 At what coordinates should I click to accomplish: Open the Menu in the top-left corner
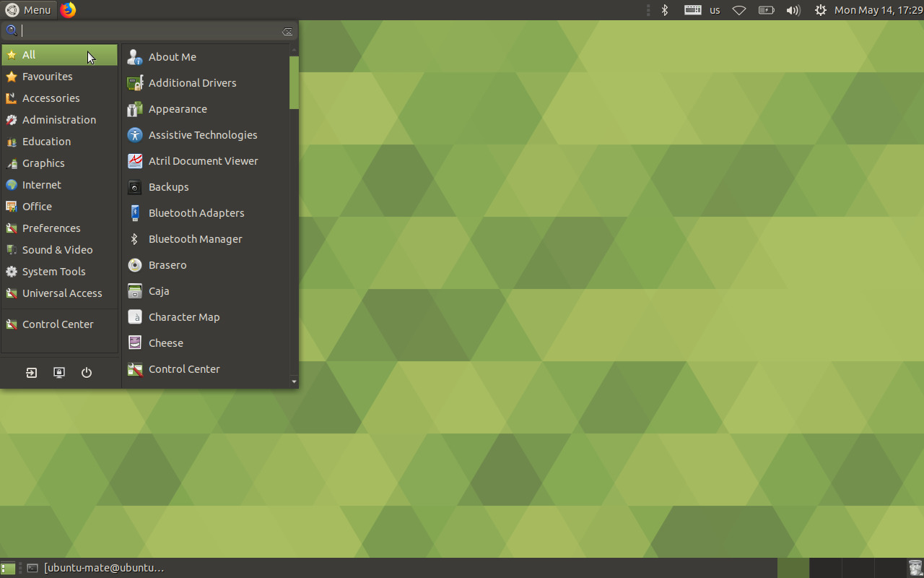pos(29,9)
